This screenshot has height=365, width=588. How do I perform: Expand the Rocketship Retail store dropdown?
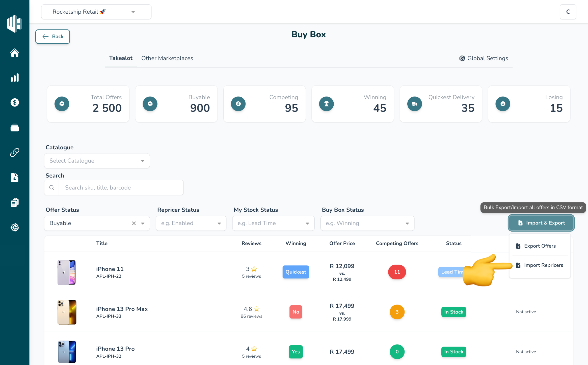pyautogui.click(x=96, y=12)
